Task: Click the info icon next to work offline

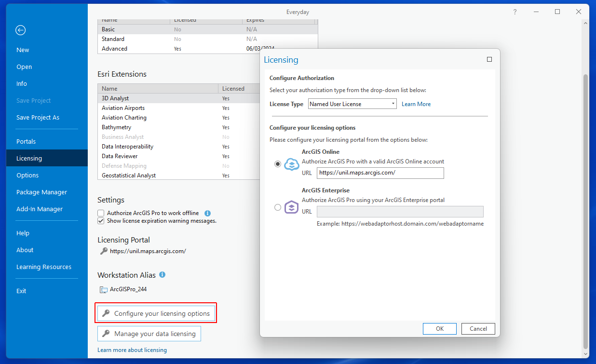Action: (208, 213)
